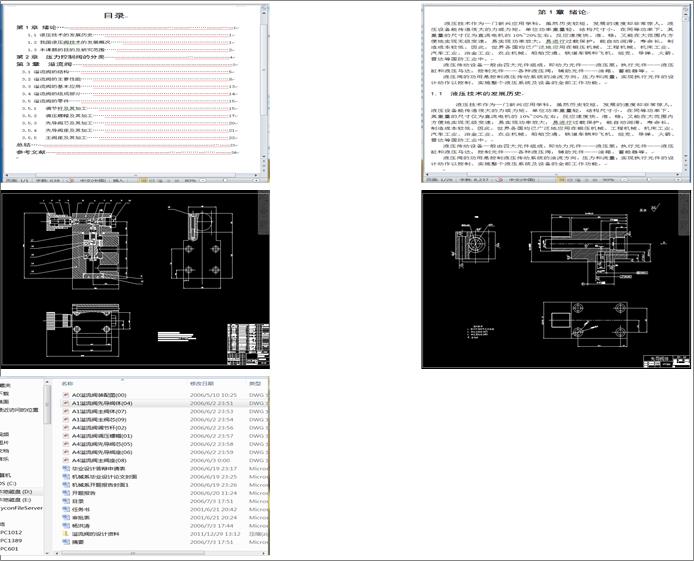The height and width of the screenshot is (561, 694).
Task: Adjust zoom slider in 目录 Word status bar
Action: click(226, 180)
